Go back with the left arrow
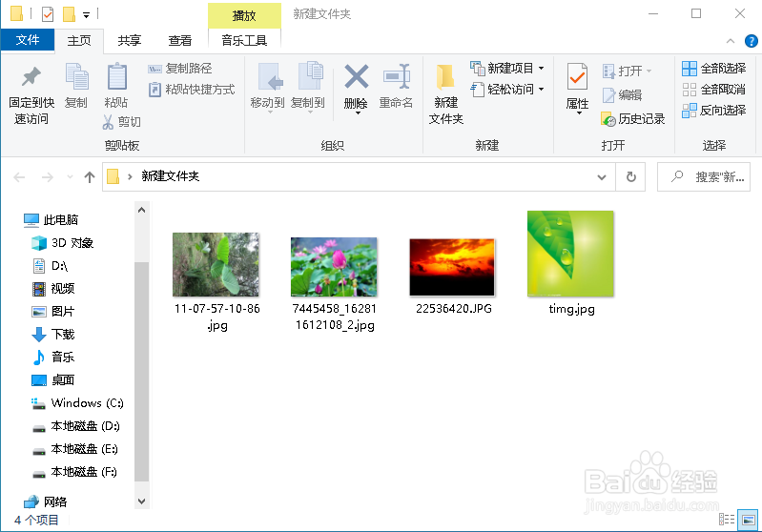Viewport: 762px width, 532px height. point(19,177)
